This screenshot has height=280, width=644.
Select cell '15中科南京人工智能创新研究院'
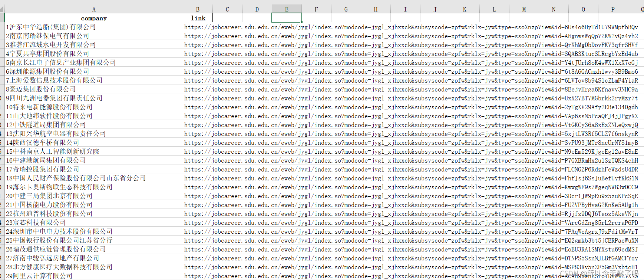pos(93,151)
